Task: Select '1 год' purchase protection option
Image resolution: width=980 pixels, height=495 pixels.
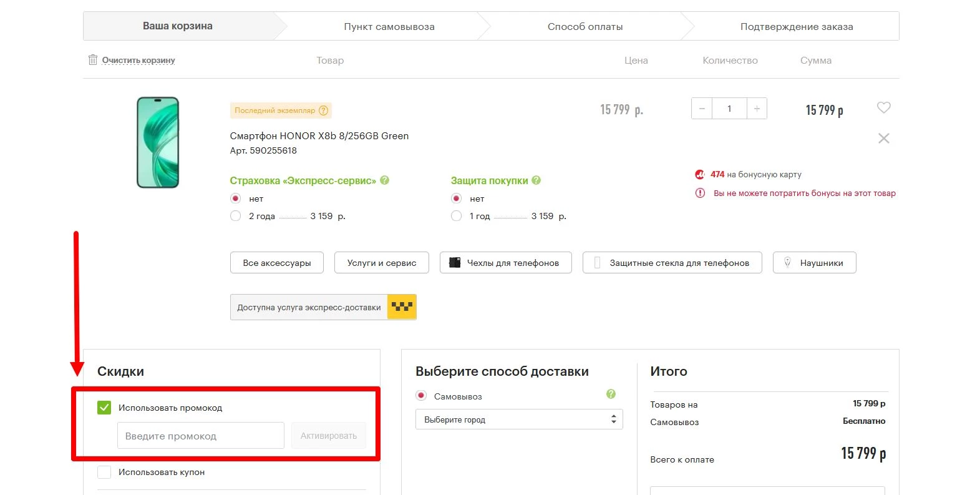Action: pos(456,216)
